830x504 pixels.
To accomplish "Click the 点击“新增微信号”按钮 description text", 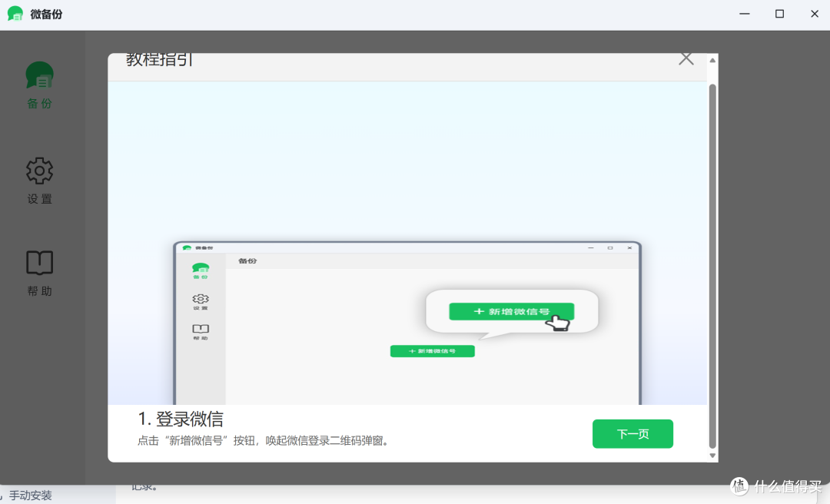I will coord(264,440).
